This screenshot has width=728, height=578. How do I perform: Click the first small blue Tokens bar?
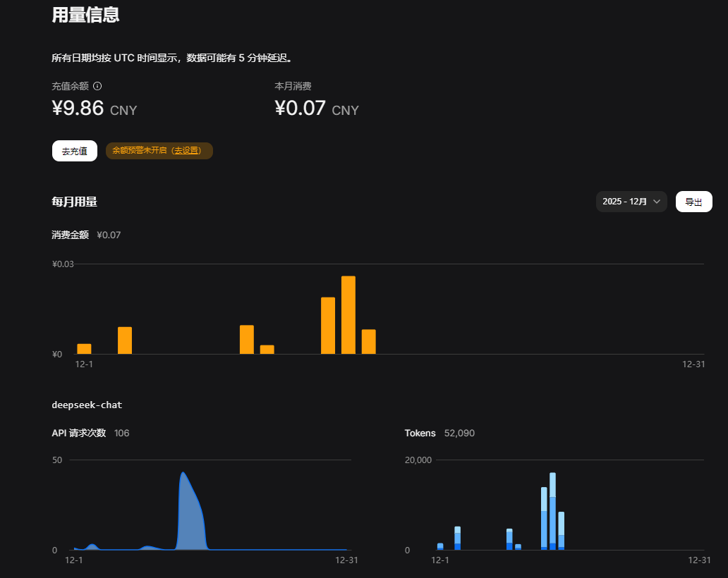pyautogui.click(x=440, y=546)
